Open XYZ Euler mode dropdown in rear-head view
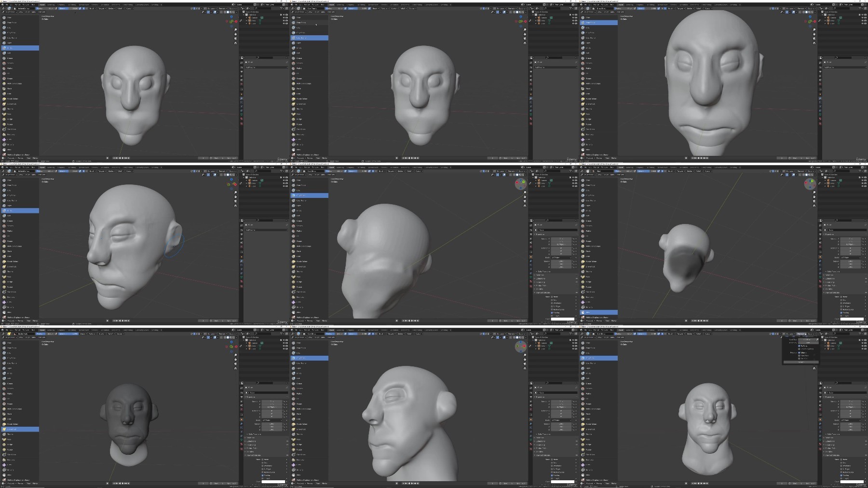 click(x=561, y=257)
